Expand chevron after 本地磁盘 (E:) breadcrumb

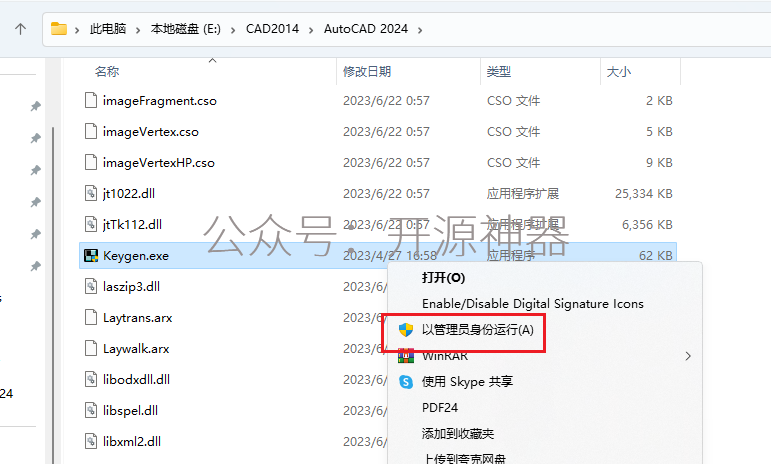[233, 30]
